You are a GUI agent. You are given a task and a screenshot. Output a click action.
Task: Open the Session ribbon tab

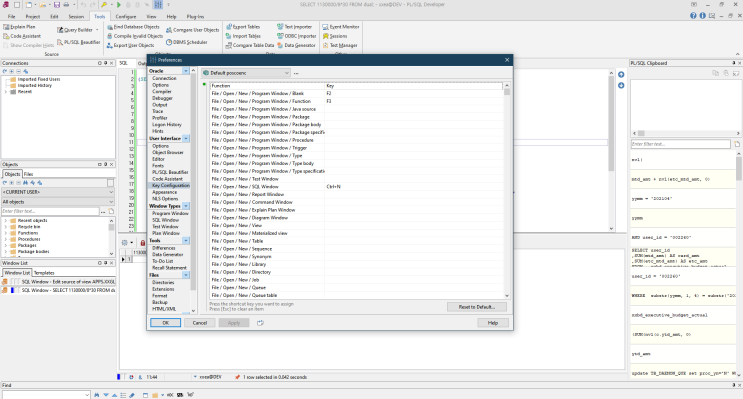[76, 17]
